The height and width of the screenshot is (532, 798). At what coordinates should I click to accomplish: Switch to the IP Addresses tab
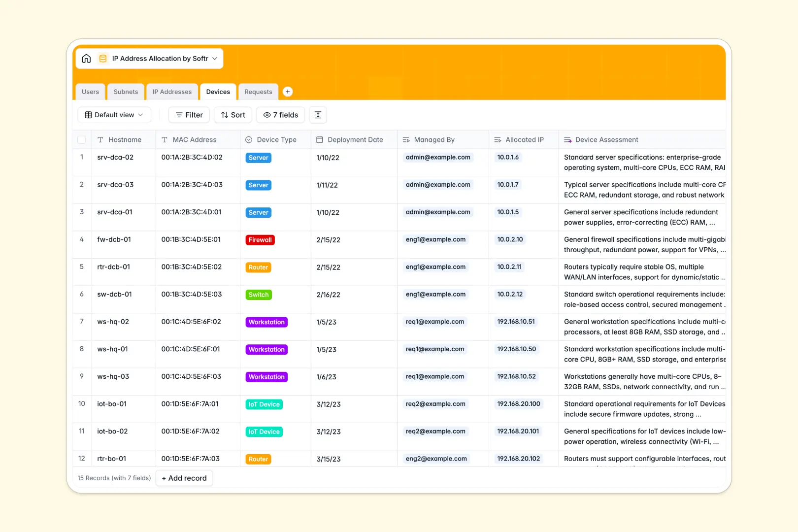[171, 92]
